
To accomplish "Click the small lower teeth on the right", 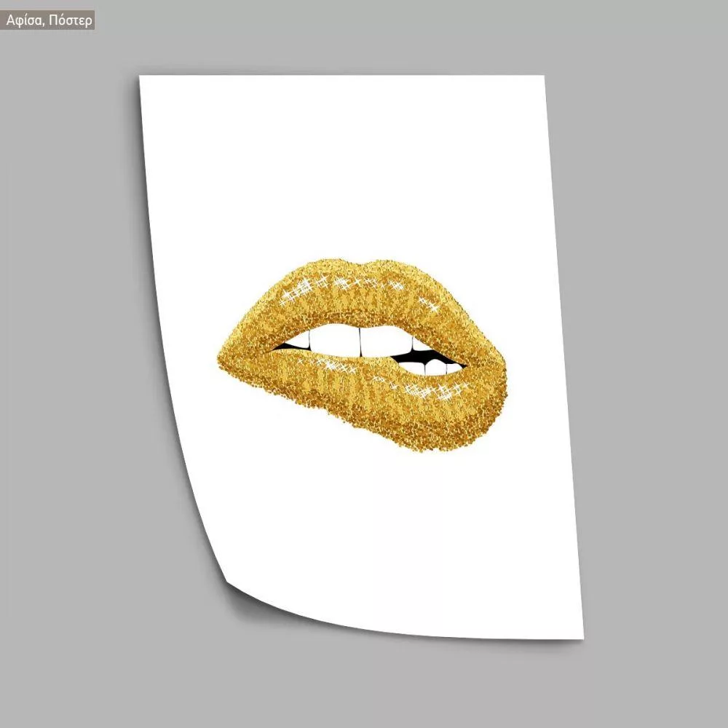I will coord(437,368).
